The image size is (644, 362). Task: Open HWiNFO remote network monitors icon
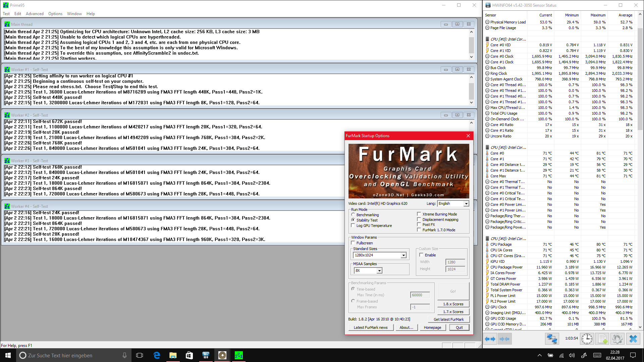point(552,339)
